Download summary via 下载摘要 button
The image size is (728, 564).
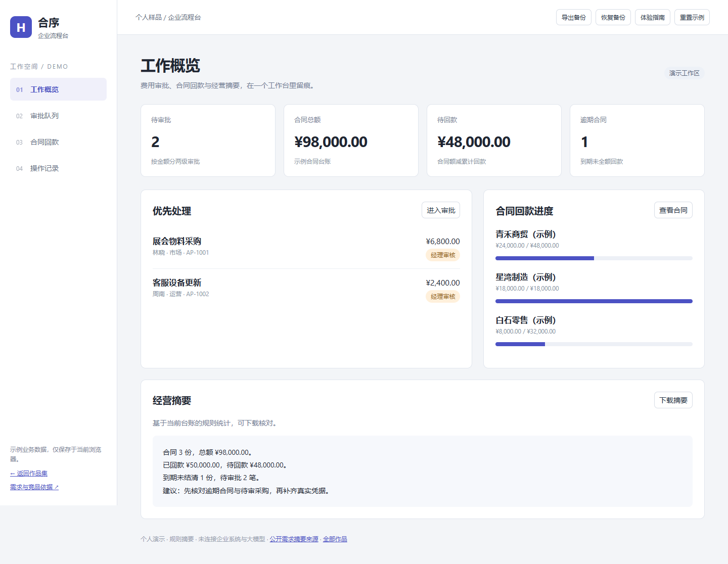[x=673, y=400]
